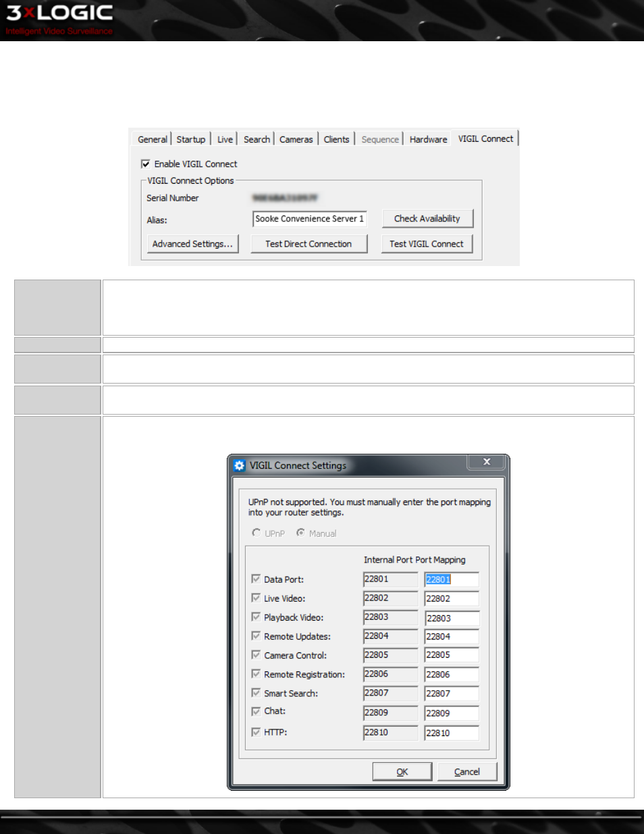Switch to the Clients tab

click(336, 139)
